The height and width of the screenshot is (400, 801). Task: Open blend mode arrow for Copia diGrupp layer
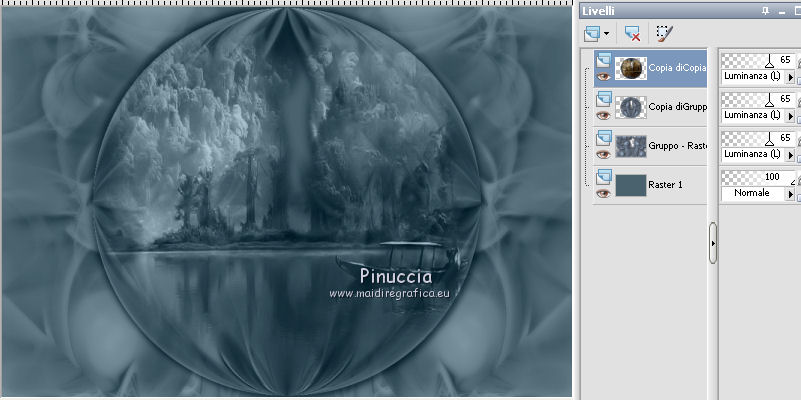point(790,116)
